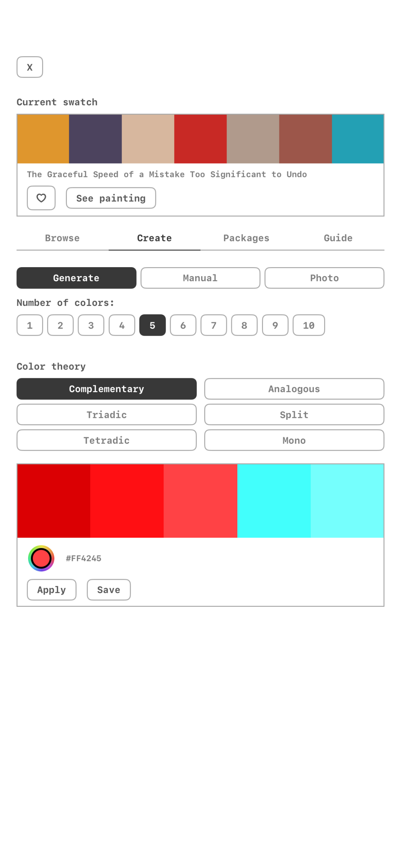
Task: Set number of colors to 7
Action: (x=214, y=325)
